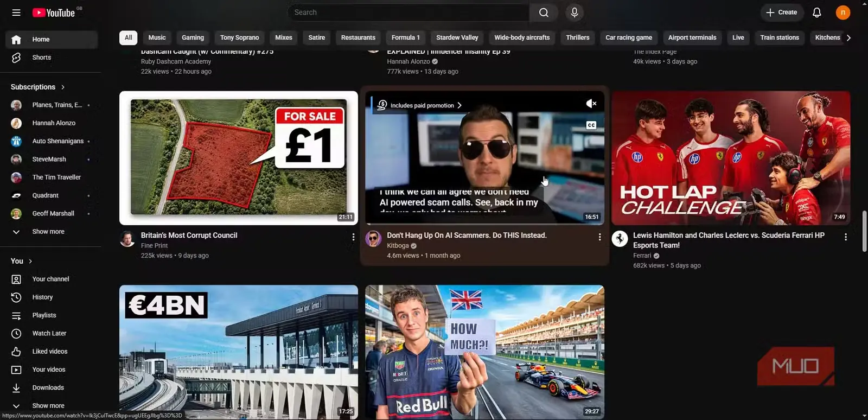The image size is (868, 420).
Task: Click the search magnifier button
Action: click(x=544, y=12)
